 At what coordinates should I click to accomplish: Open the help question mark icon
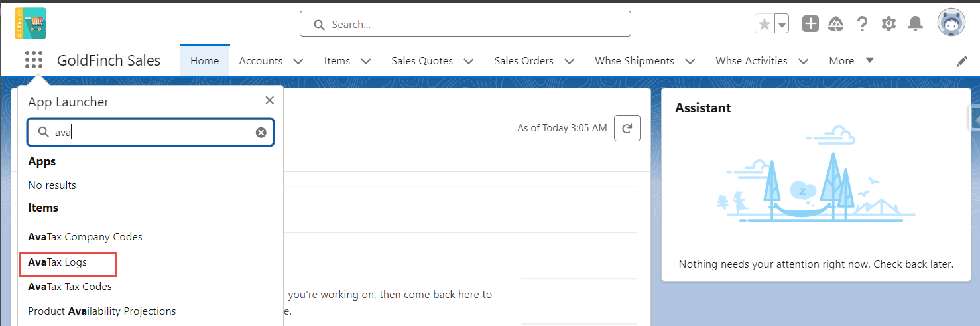[x=862, y=24]
